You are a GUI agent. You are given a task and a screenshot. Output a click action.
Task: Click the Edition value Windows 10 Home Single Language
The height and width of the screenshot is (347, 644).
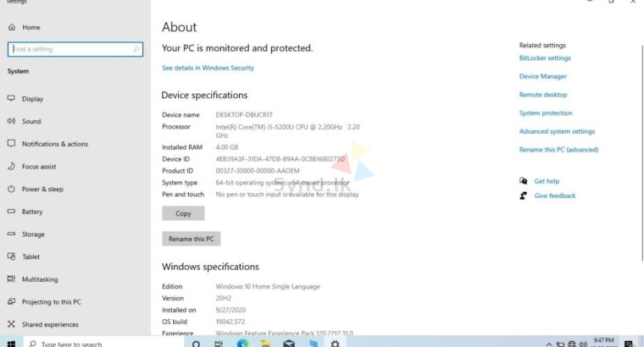[268, 287]
